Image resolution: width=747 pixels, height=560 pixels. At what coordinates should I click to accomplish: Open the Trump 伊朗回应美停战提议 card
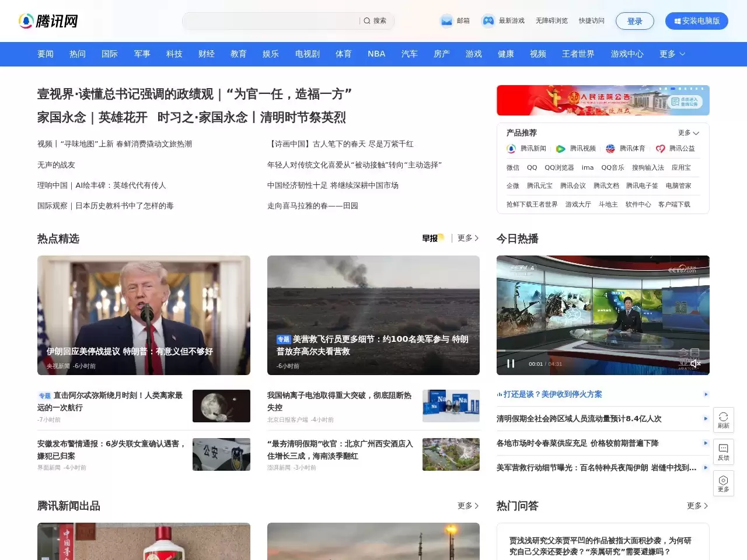tap(144, 315)
